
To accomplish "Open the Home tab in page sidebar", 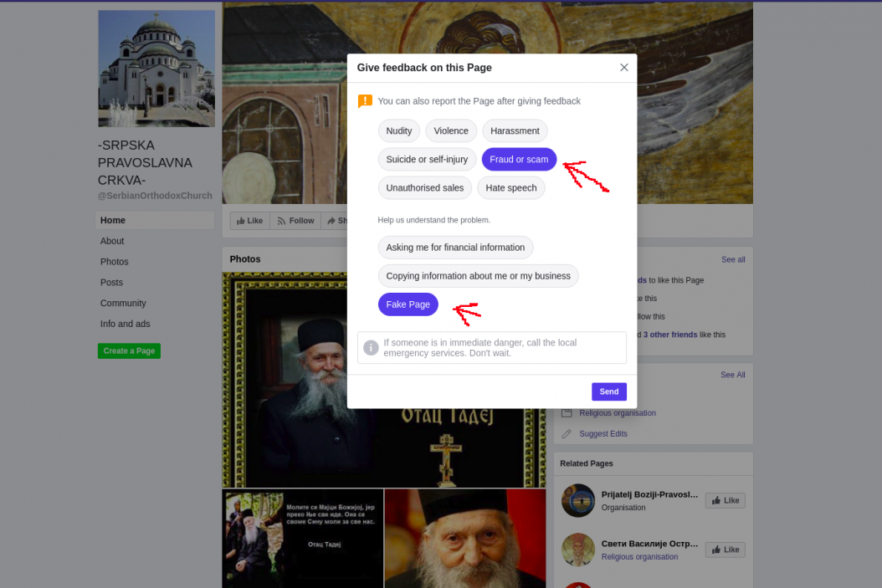I will [x=155, y=220].
